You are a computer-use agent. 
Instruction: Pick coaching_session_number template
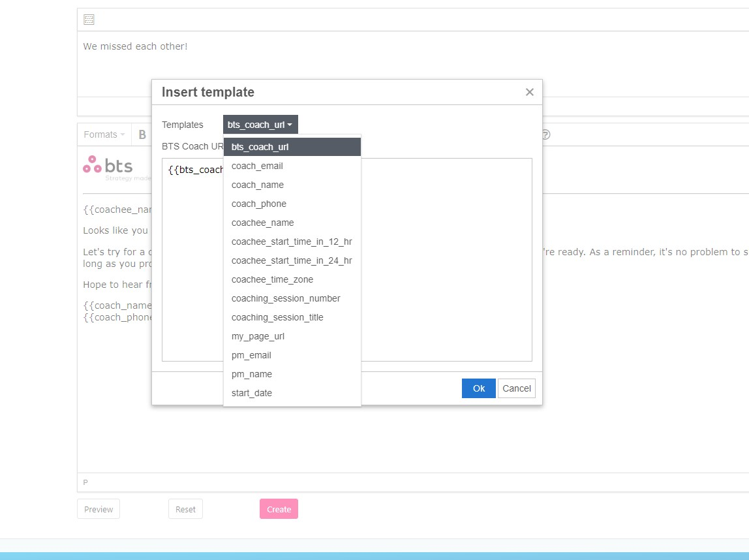click(x=292, y=299)
